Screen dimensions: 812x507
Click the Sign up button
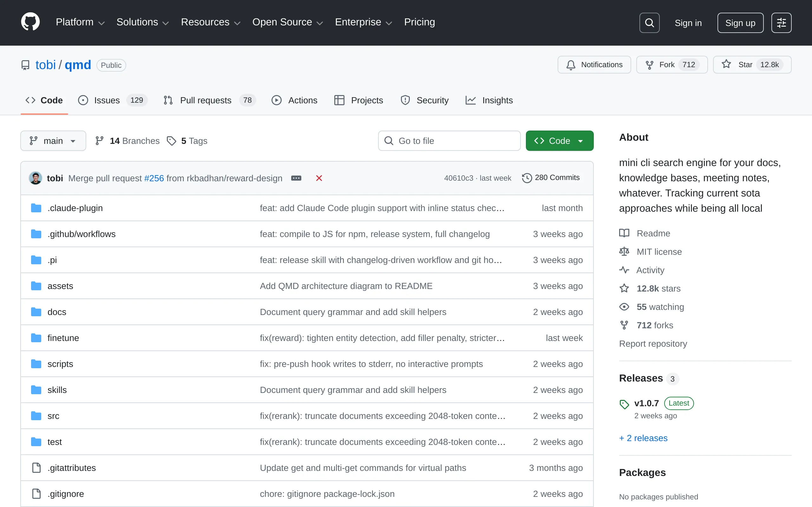[740, 22]
